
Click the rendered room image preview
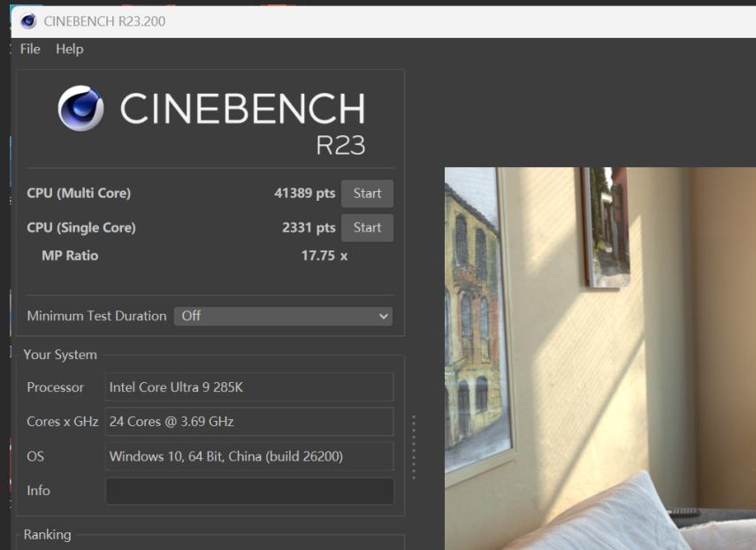(600, 359)
